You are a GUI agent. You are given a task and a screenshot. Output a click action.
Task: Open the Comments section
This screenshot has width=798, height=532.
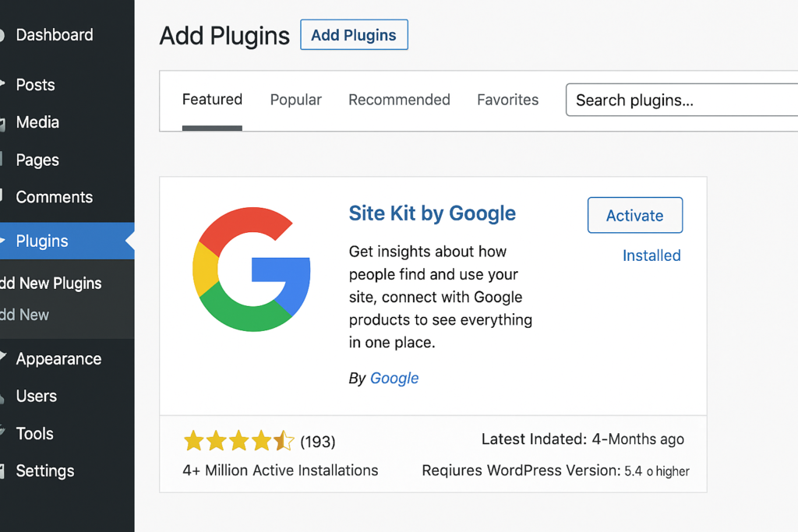[x=54, y=197]
